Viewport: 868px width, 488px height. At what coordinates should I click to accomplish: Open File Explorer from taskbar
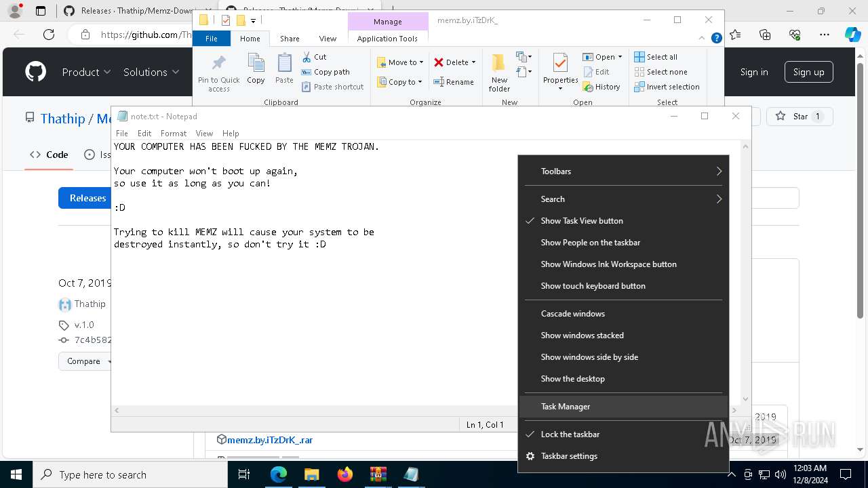point(311,474)
